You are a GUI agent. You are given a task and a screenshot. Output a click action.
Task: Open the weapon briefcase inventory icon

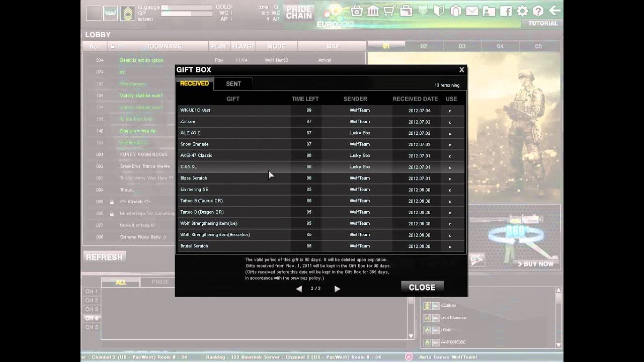[406, 11]
